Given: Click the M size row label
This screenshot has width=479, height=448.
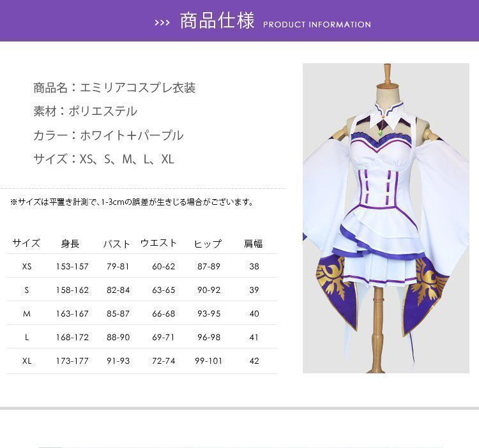Looking at the screenshot, I should coord(27,313).
